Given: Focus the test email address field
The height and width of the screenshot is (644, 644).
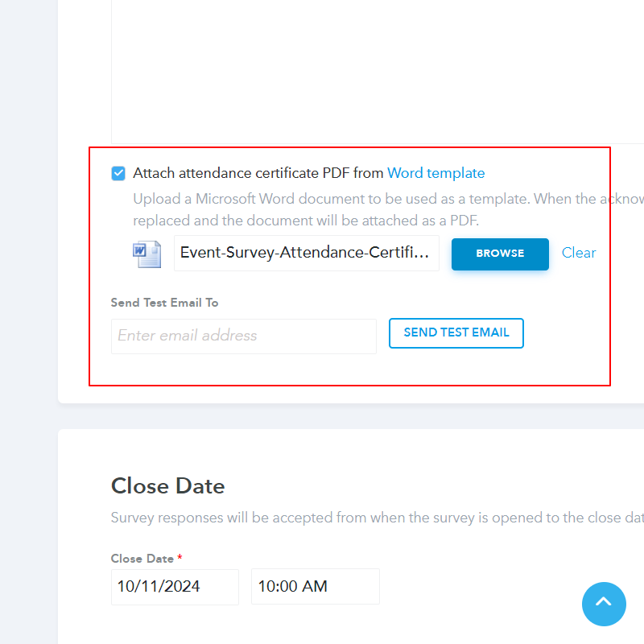Looking at the screenshot, I should [243, 336].
